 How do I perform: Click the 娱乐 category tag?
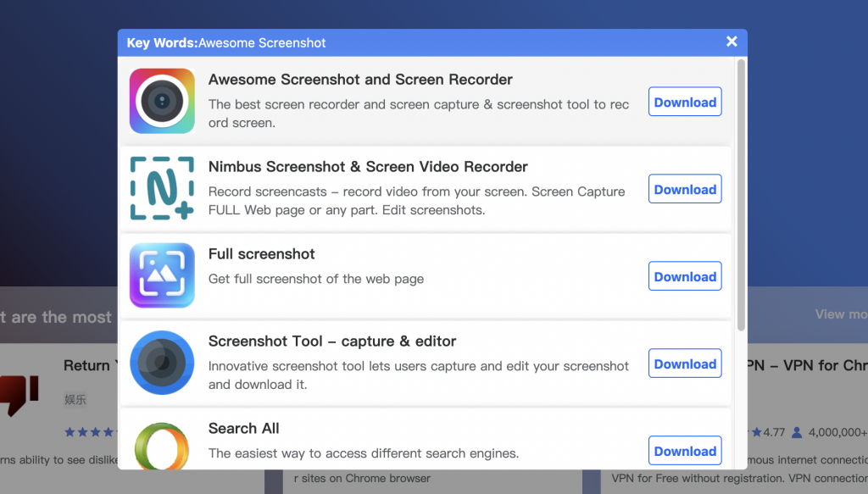point(75,399)
